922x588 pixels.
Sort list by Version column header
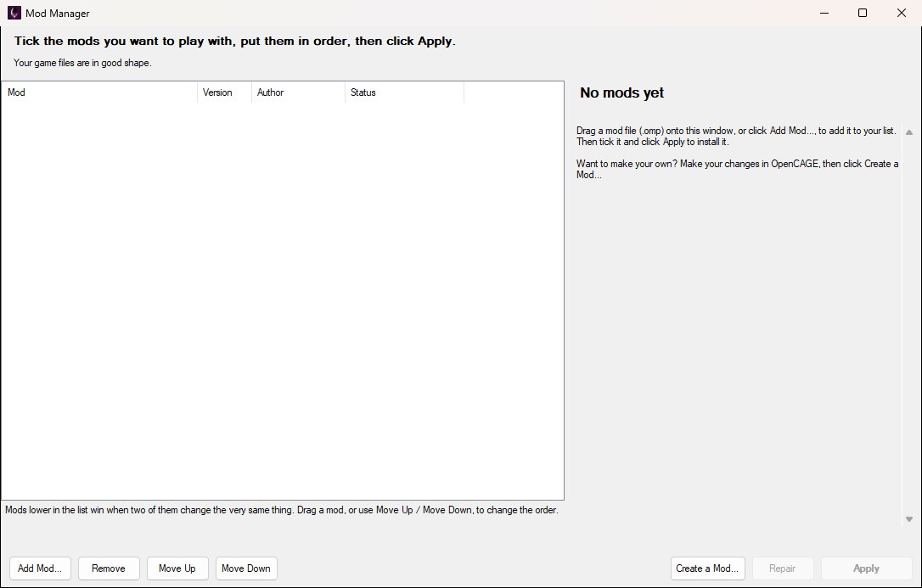pyautogui.click(x=225, y=92)
